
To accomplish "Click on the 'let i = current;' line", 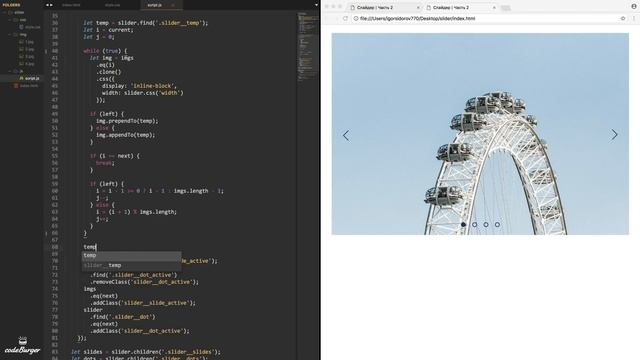I will coord(108,30).
